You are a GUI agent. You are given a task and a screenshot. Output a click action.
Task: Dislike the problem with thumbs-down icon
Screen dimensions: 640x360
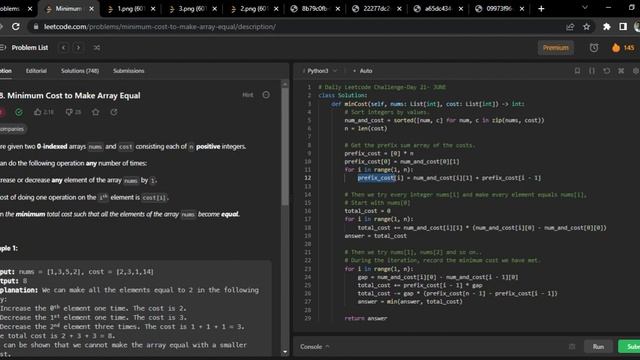[x=69, y=112]
